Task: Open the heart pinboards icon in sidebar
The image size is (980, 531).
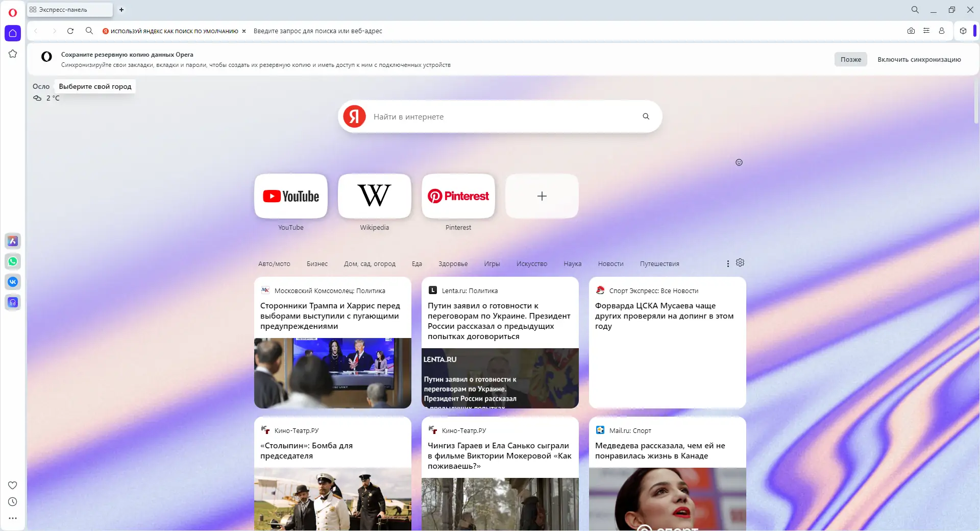Action: [13, 485]
